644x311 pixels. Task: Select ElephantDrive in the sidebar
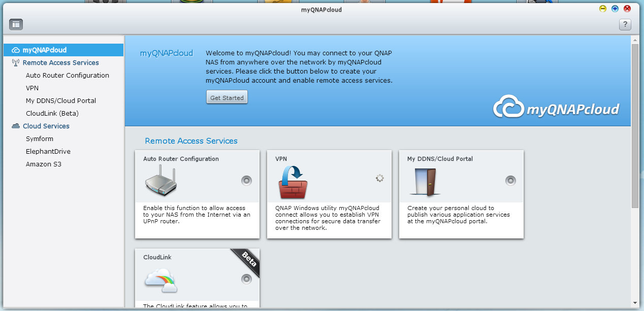click(48, 151)
